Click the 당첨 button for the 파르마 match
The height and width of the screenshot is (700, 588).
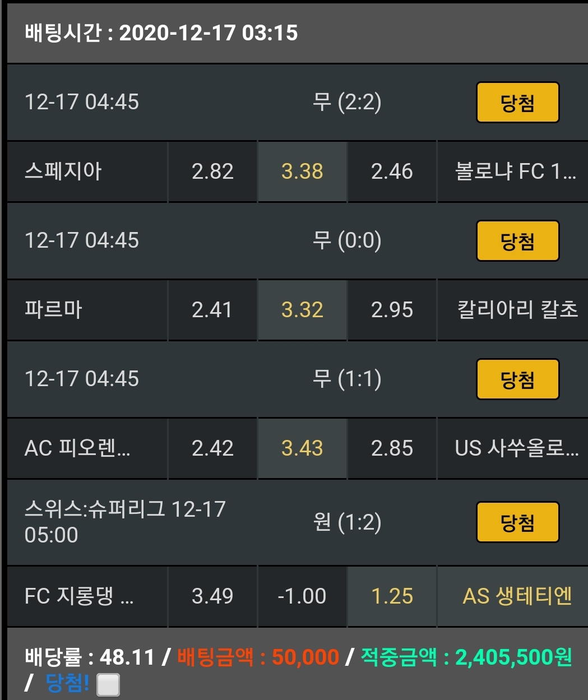pyautogui.click(x=517, y=241)
